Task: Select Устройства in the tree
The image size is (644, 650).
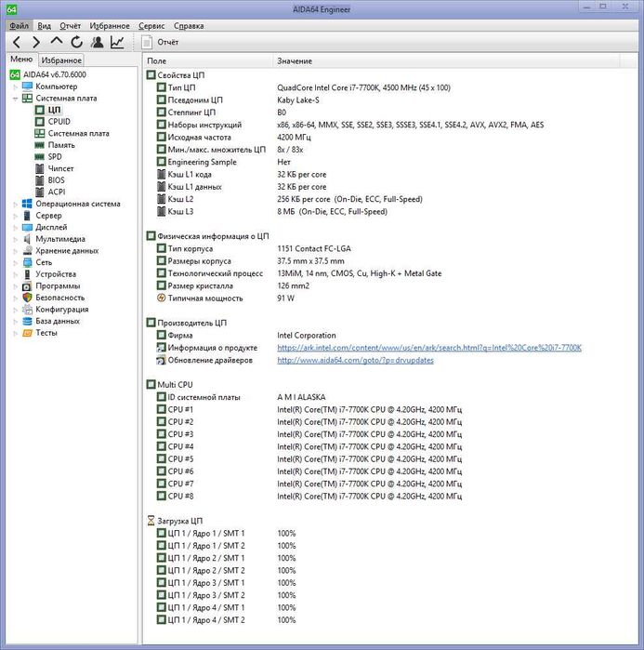Action: [x=49, y=274]
